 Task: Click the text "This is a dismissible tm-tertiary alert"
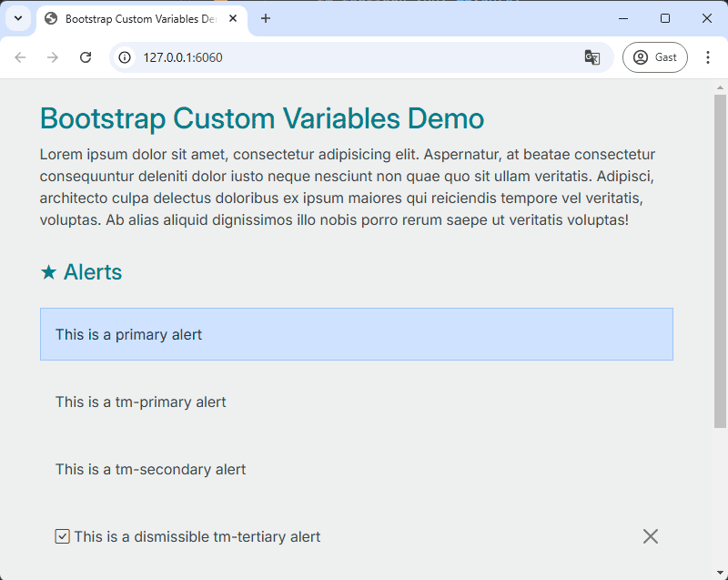(197, 537)
